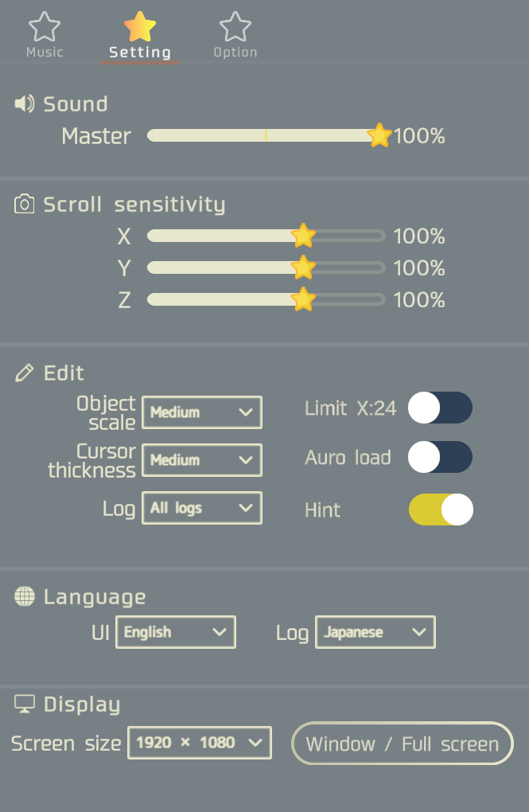Open the Log language Japanese dropdown
The width and height of the screenshot is (529, 812).
pyautogui.click(x=375, y=632)
